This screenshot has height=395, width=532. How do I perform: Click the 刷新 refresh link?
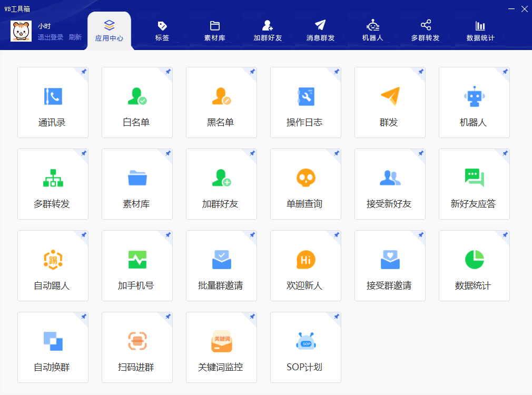[x=75, y=37]
